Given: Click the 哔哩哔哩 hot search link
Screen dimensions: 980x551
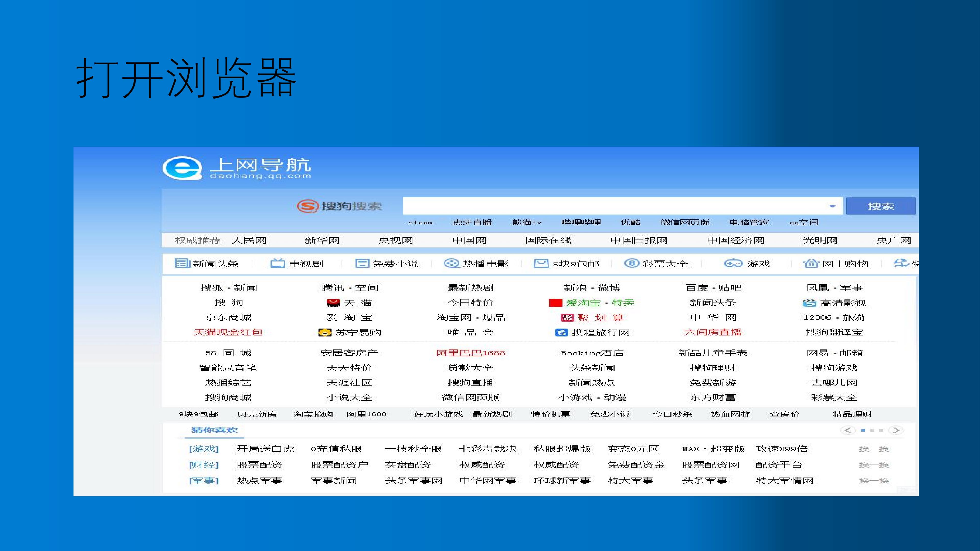Looking at the screenshot, I should tap(581, 222).
